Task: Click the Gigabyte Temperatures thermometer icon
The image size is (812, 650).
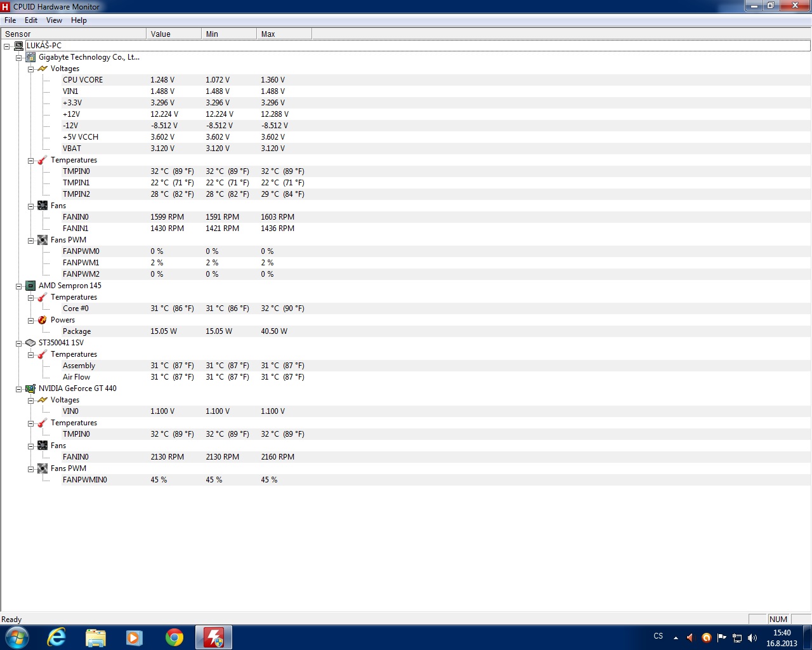Action: tap(43, 160)
